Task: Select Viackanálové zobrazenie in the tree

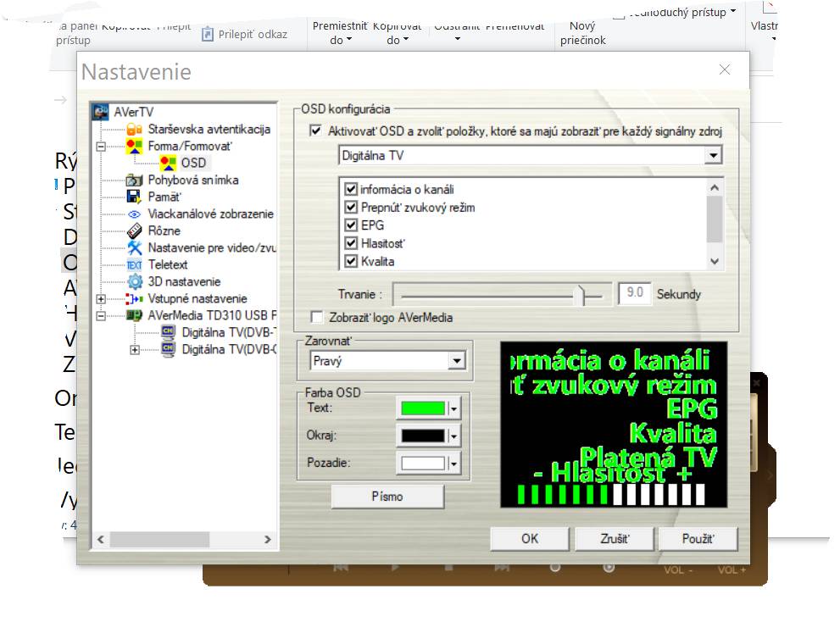Action: (211, 214)
